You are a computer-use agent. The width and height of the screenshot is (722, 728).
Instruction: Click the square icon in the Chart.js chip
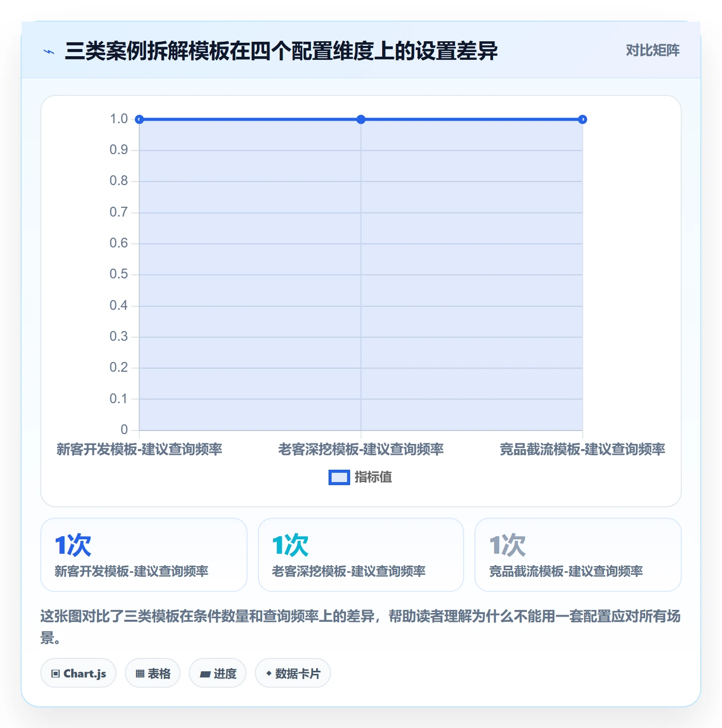(x=56, y=674)
